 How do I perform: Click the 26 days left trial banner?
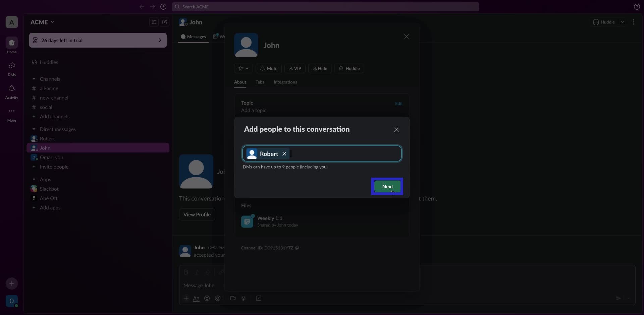tap(98, 40)
